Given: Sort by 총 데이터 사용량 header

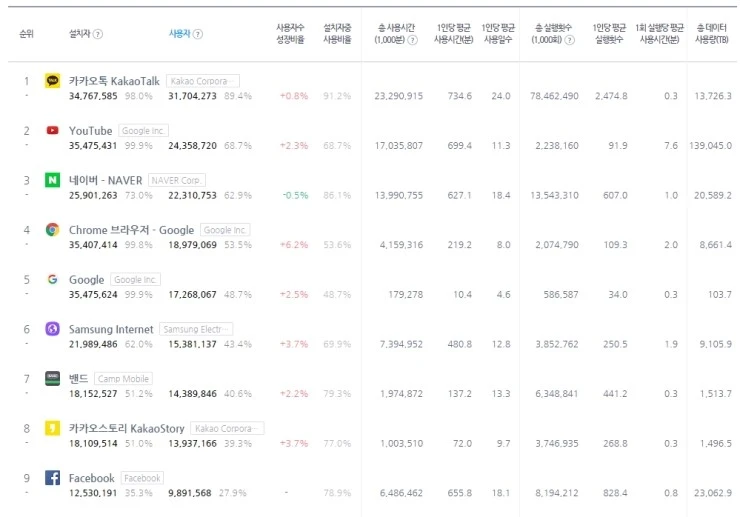Looking at the screenshot, I should click(x=711, y=34).
